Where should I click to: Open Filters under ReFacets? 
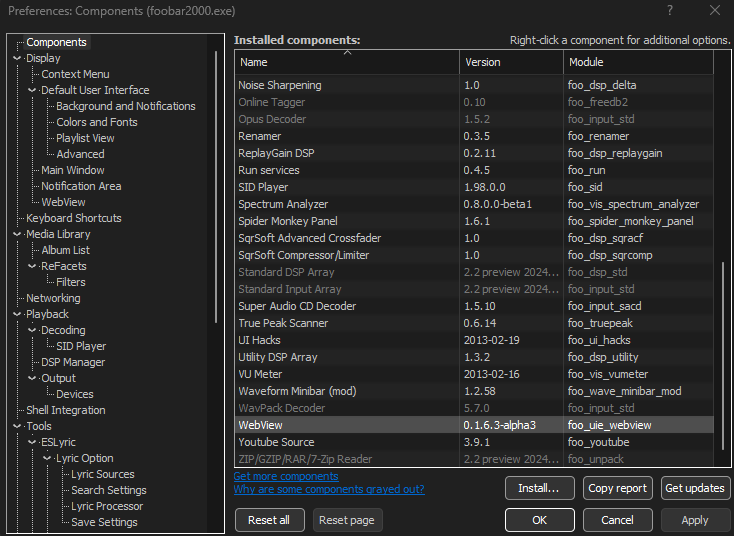[x=71, y=282]
